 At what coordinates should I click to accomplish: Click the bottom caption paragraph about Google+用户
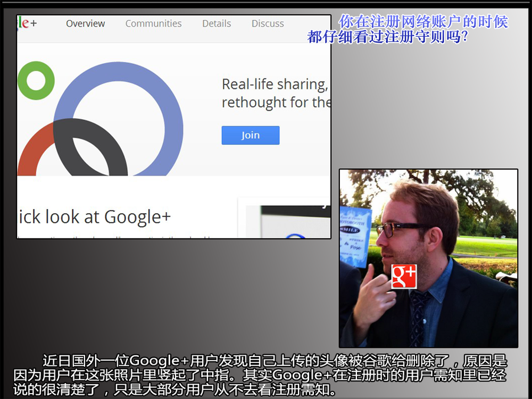pyautogui.click(x=274, y=376)
